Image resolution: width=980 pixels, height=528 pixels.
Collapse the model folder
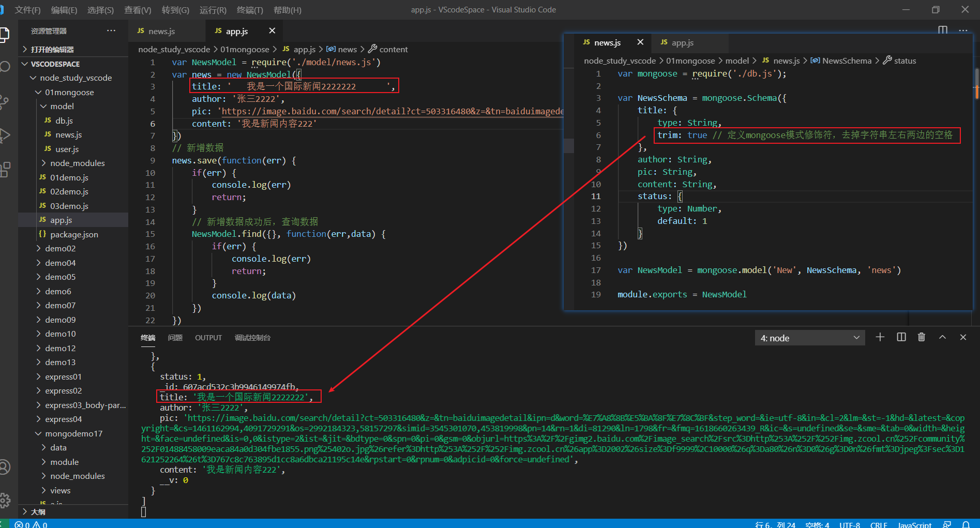(73, 107)
